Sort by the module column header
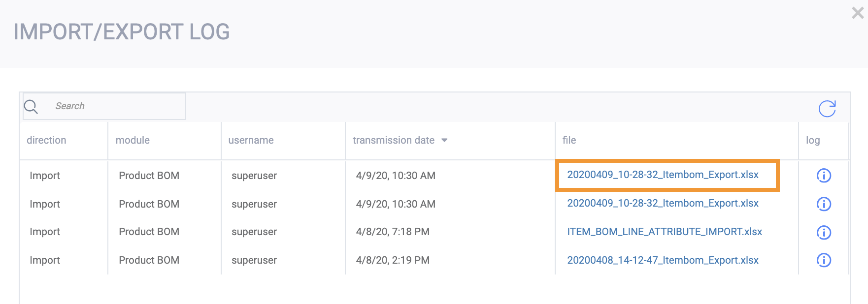Viewport: 868px width, 304px height. point(133,140)
